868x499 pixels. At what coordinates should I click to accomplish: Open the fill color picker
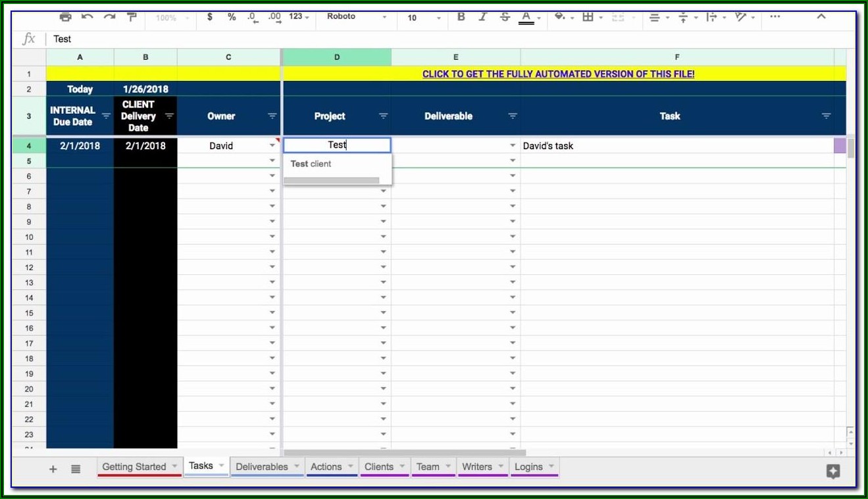coord(560,17)
